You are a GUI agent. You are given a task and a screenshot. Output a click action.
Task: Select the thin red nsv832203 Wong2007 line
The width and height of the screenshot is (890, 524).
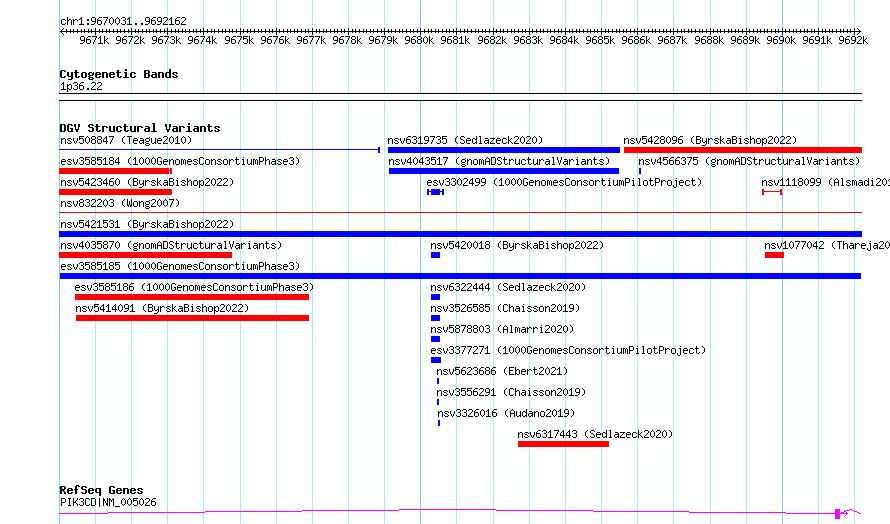[460, 213]
